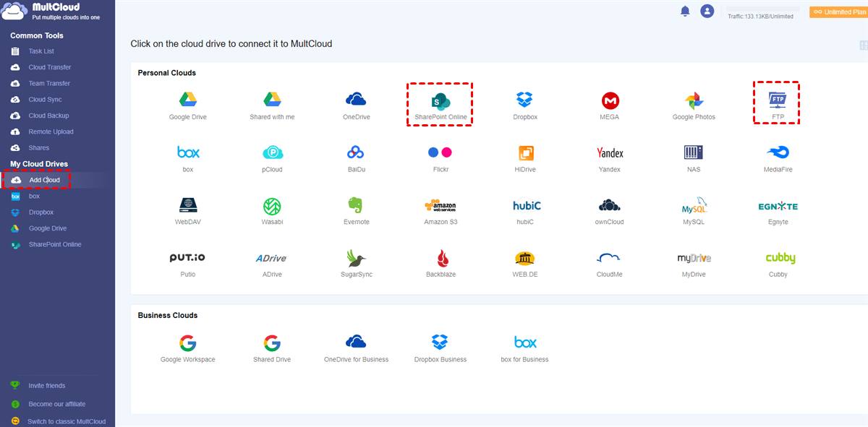The image size is (868, 427).
Task: Choose MySQL connection
Action: (694, 211)
